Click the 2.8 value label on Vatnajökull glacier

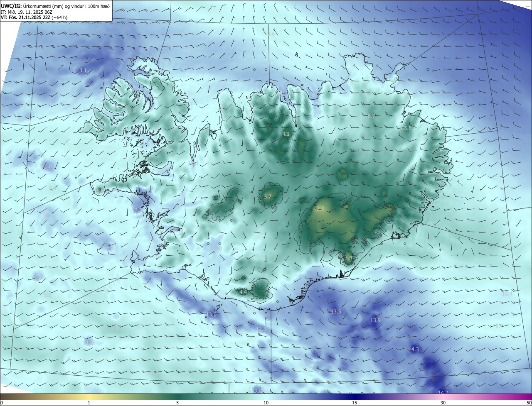point(320,208)
